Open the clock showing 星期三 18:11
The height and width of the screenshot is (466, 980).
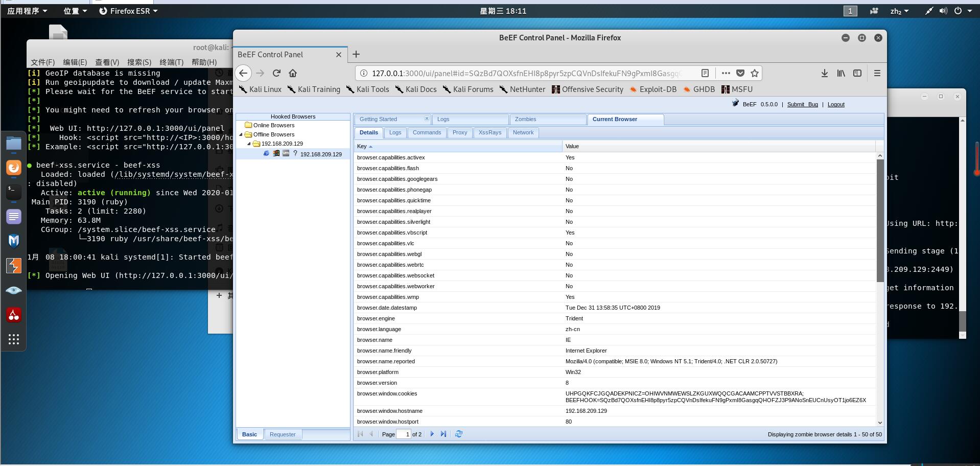tap(503, 11)
